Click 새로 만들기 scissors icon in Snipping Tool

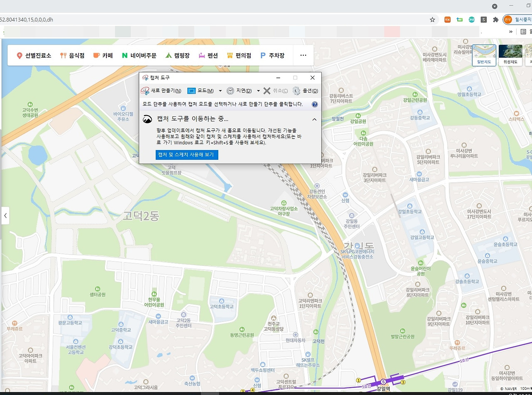pyautogui.click(x=145, y=91)
